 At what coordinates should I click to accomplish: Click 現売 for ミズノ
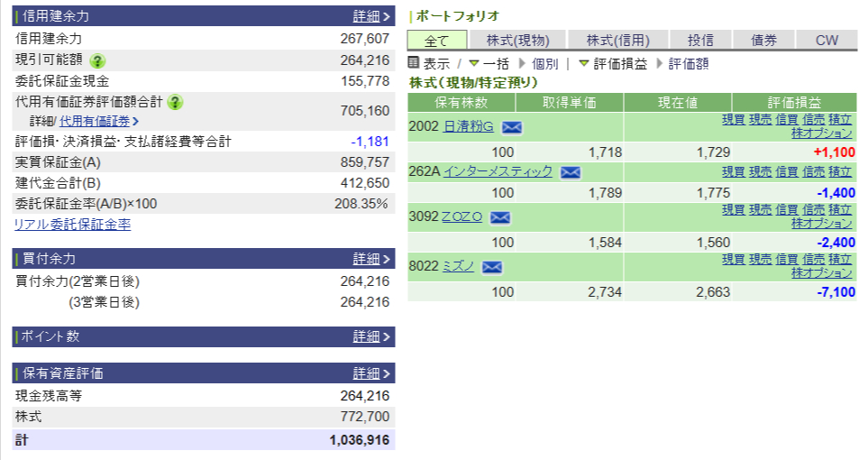[x=760, y=260]
